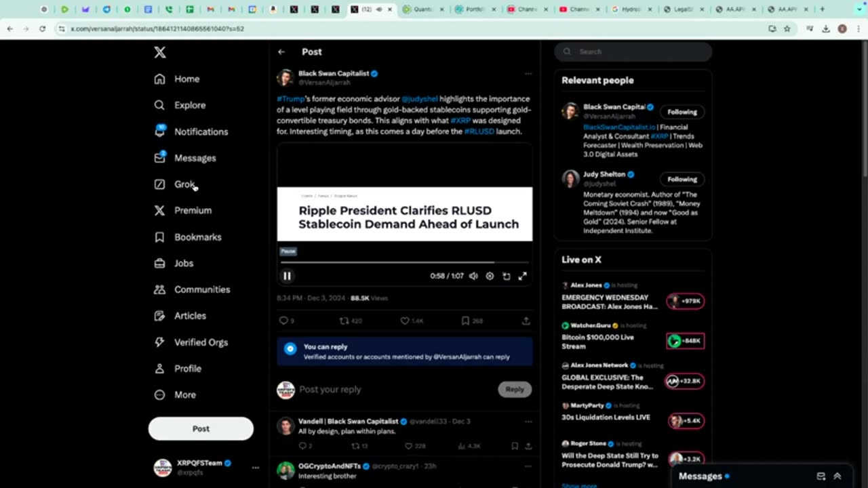The image size is (868, 488).
Task: Open options for Vandell's reply
Action: click(x=528, y=422)
